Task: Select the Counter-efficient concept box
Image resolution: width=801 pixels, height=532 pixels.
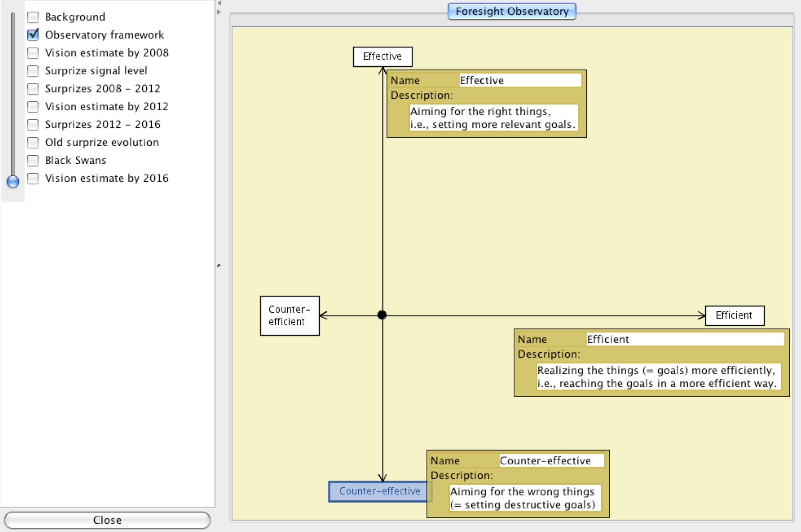Action: (290, 316)
